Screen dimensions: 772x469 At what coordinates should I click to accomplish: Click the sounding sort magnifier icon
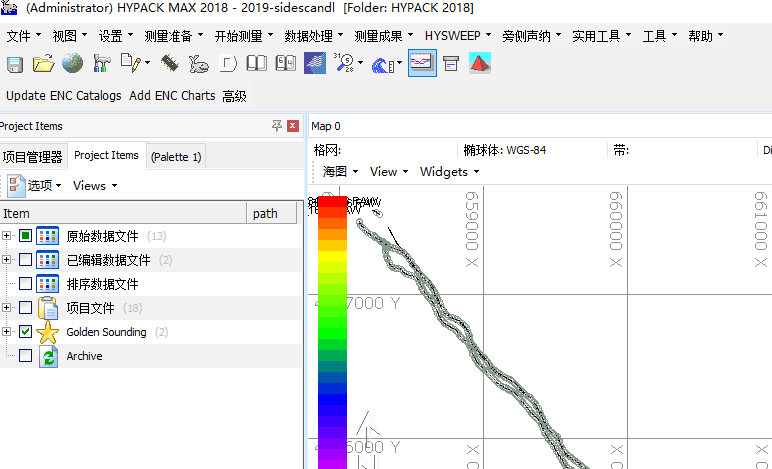(344, 63)
